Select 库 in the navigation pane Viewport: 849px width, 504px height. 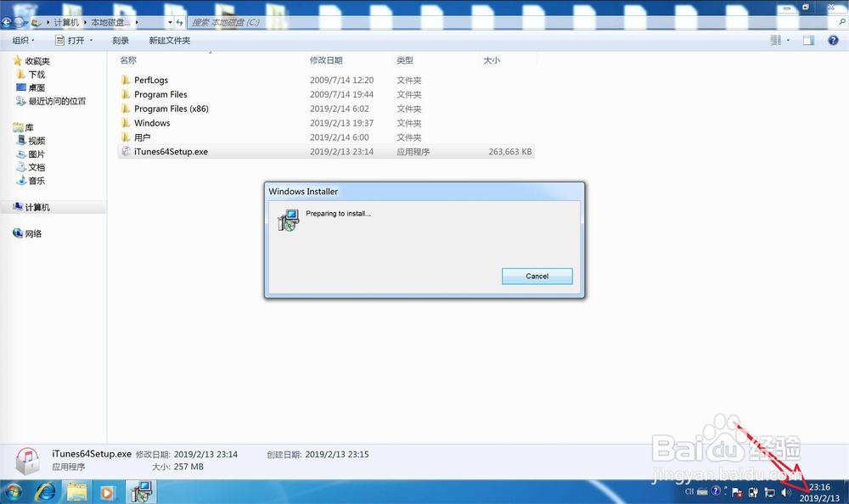point(29,128)
